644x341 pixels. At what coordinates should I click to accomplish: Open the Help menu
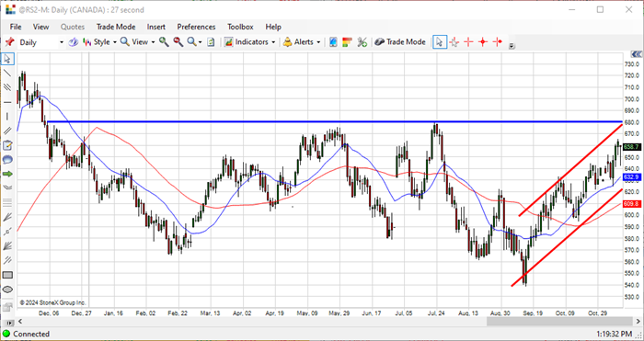coord(273,27)
